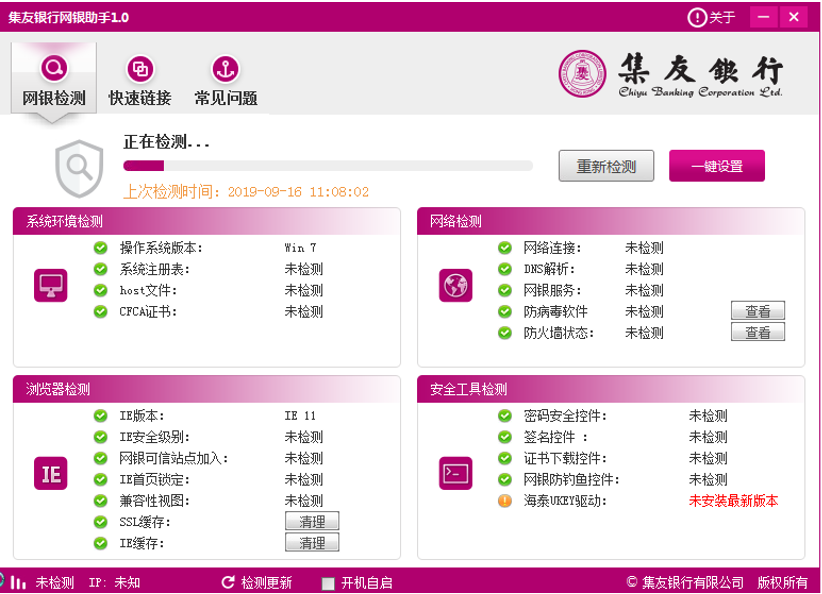822x594 pixels.
Task: Click the shield scan icon
Action: (79, 168)
